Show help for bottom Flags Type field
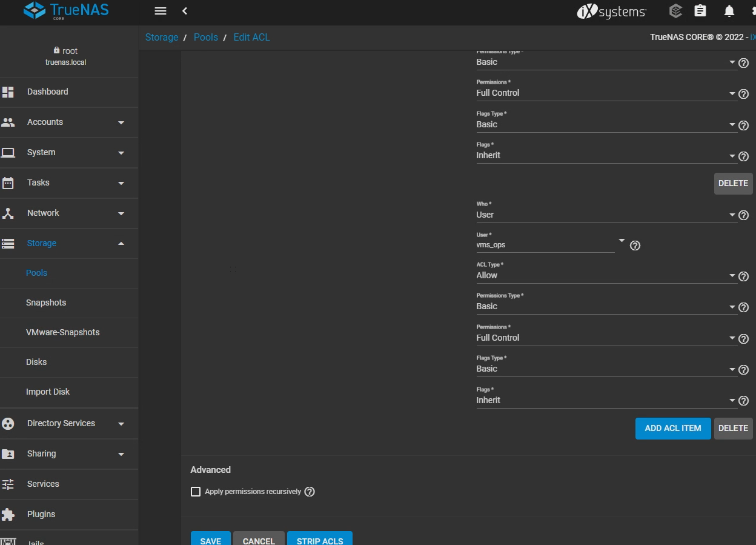The image size is (756, 545). click(744, 370)
